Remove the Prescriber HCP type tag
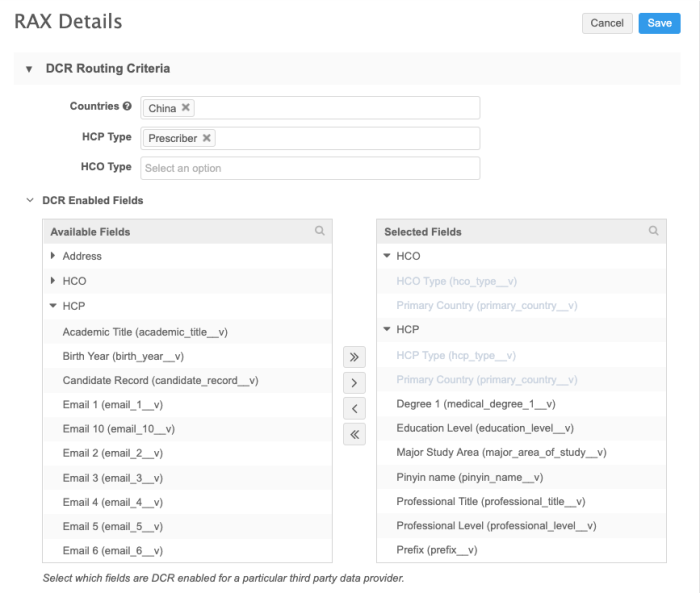 click(x=207, y=138)
